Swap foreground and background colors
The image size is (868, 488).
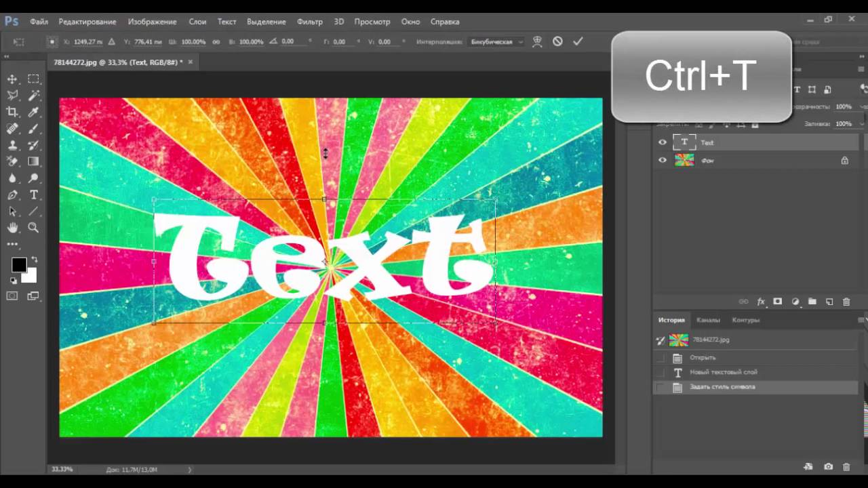click(x=35, y=260)
